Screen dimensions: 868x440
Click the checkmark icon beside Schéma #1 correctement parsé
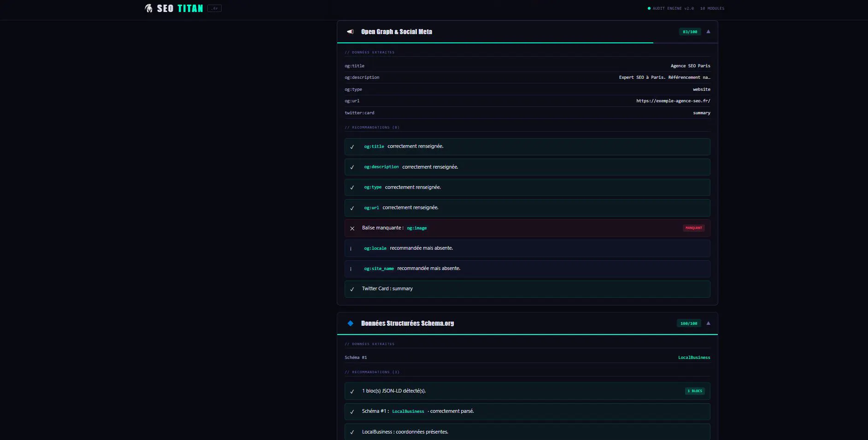point(352,412)
